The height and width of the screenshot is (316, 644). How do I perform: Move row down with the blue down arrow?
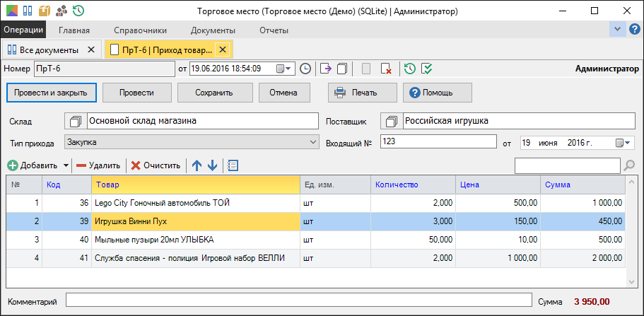[212, 165]
